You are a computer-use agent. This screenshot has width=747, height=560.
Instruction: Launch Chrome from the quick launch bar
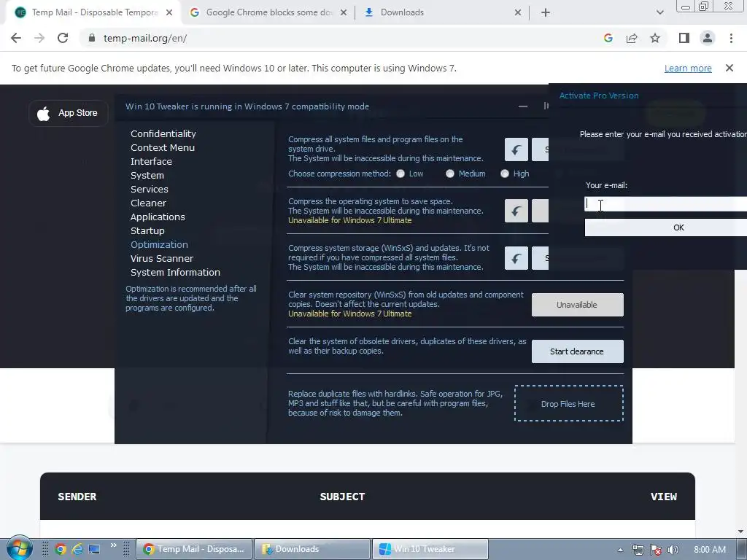(61, 549)
